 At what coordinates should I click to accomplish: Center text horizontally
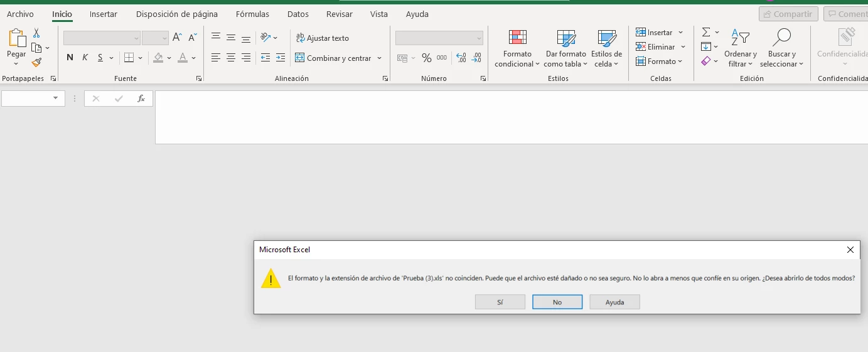pos(231,58)
